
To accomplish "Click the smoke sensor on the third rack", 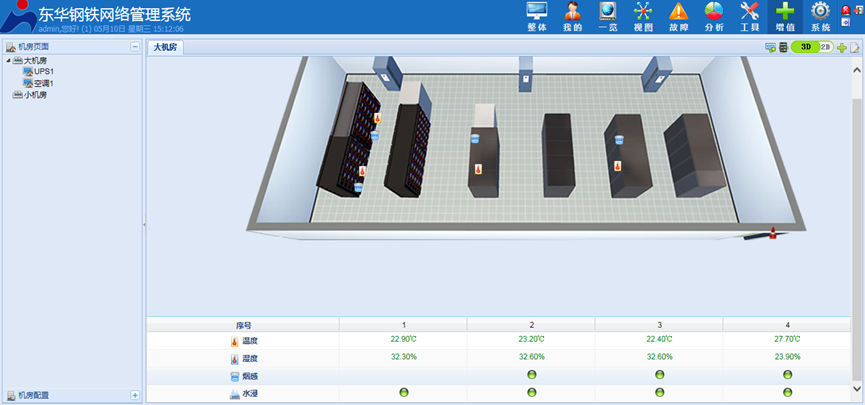I will pos(474,138).
